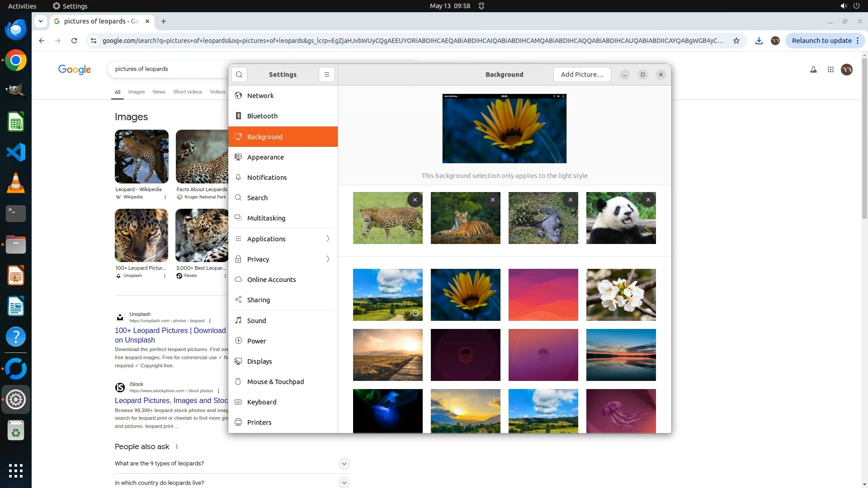Open the Chrome tab search dropdown

click(41, 21)
